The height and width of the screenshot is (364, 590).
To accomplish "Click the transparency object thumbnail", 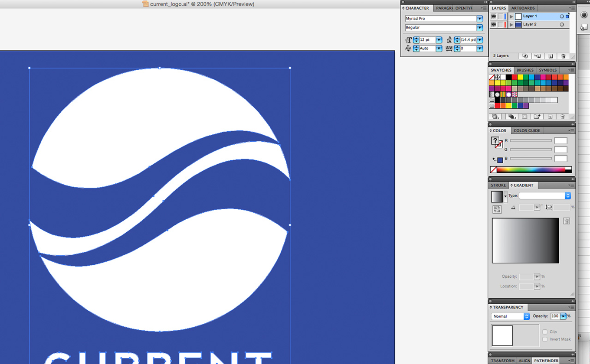I will tap(502, 335).
